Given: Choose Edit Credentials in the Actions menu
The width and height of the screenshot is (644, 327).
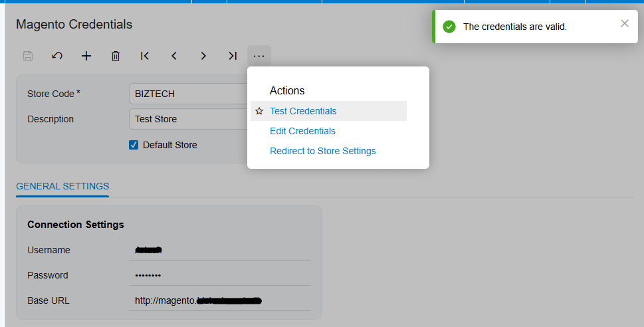Looking at the screenshot, I should [302, 131].
